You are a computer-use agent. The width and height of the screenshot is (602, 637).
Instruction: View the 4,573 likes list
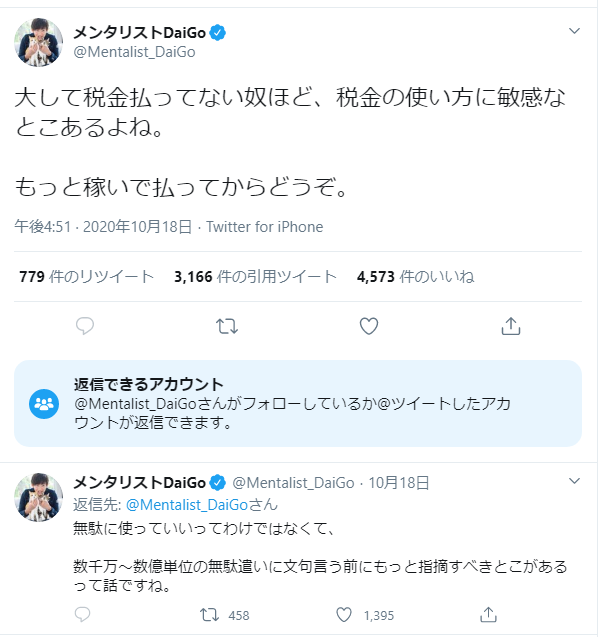[x=415, y=277]
